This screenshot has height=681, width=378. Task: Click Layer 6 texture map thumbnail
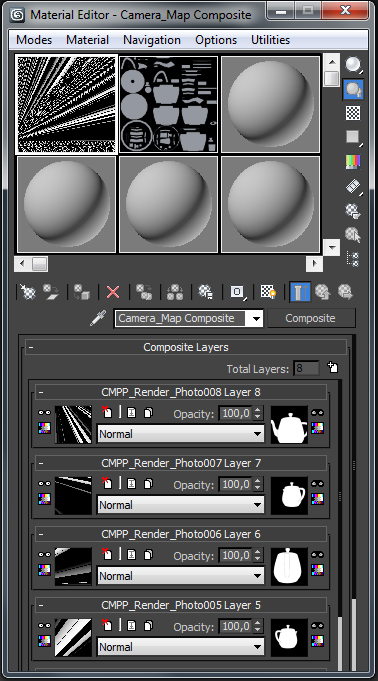coord(73,566)
